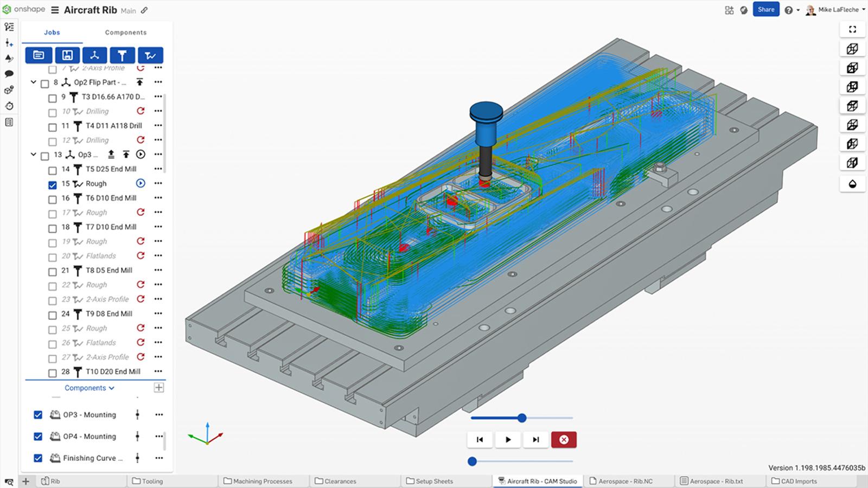Click the add tool icon in Jobs toolbar
Screen dimensions: 868x488
[x=122, y=55]
